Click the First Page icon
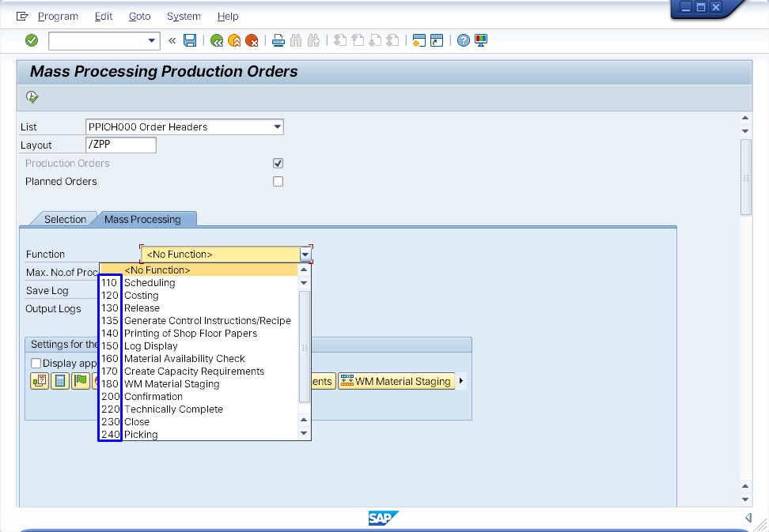This screenshot has width=769, height=532. click(340, 40)
